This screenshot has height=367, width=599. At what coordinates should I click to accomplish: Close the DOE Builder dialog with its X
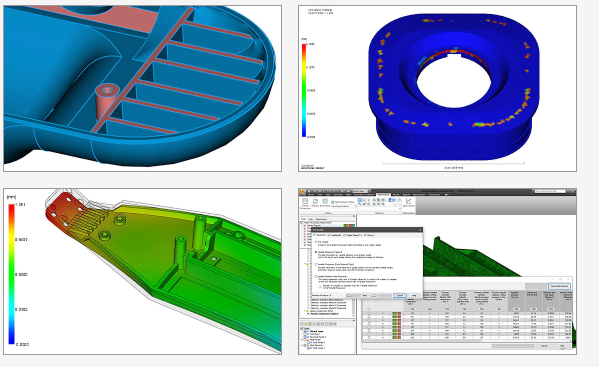(420, 230)
